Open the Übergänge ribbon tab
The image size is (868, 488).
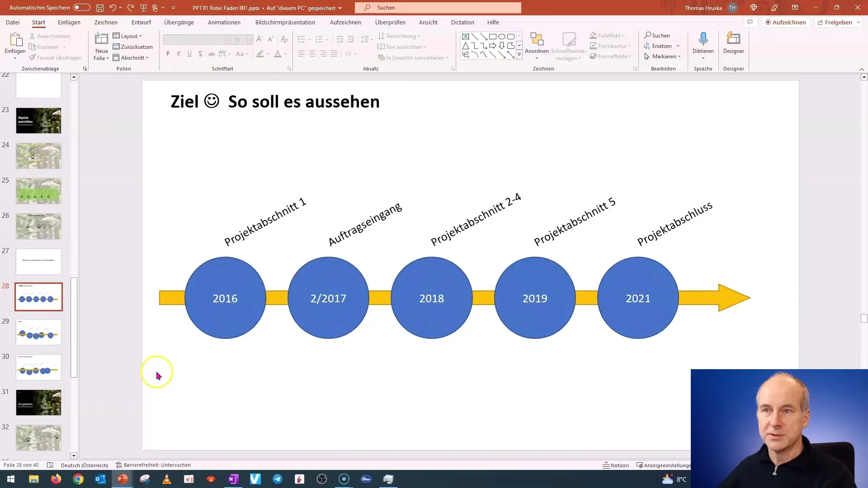point(179,22)
